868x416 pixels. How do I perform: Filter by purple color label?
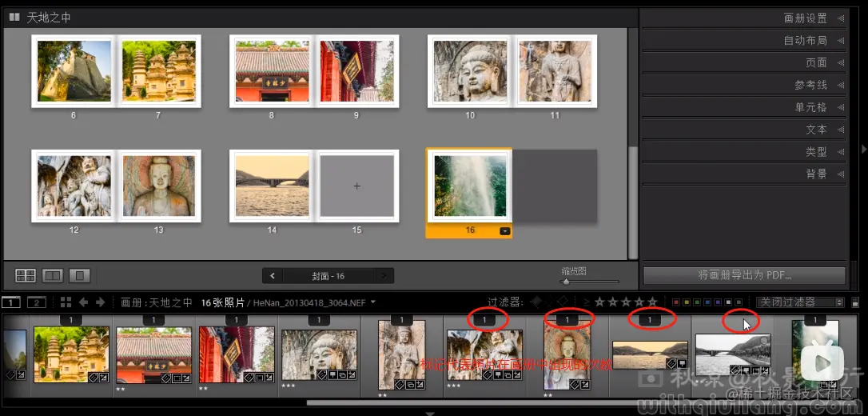point(718,302)
